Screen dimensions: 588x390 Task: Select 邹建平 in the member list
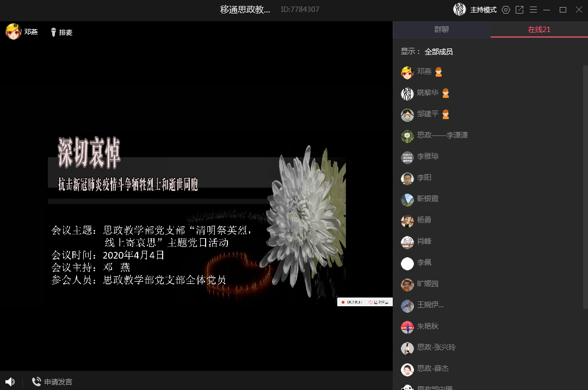427,114
